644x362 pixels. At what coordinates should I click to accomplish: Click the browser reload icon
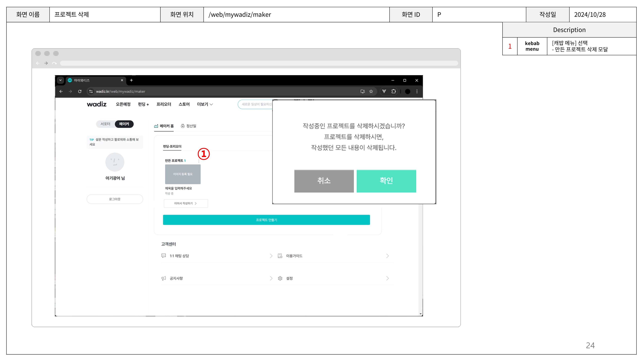pos(80,91)
